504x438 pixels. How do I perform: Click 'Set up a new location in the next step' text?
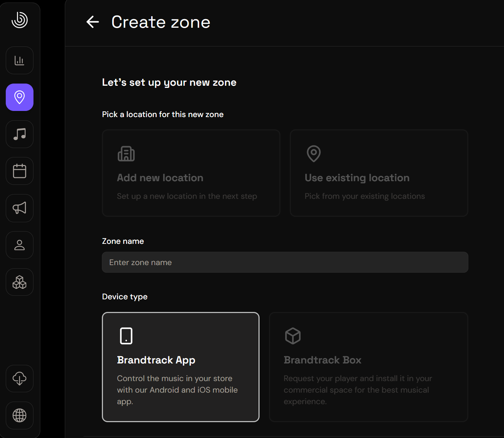[x=187, y=196]
